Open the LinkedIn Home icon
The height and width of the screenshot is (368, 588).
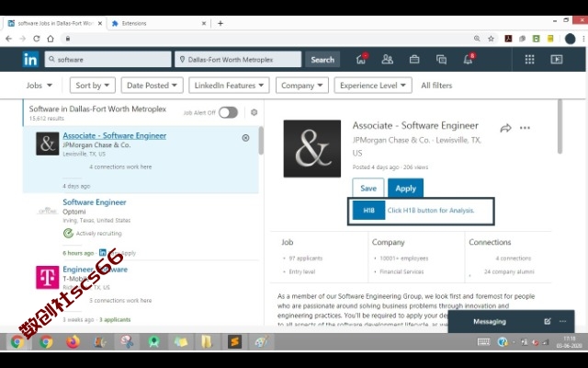[x=361, y=59]
